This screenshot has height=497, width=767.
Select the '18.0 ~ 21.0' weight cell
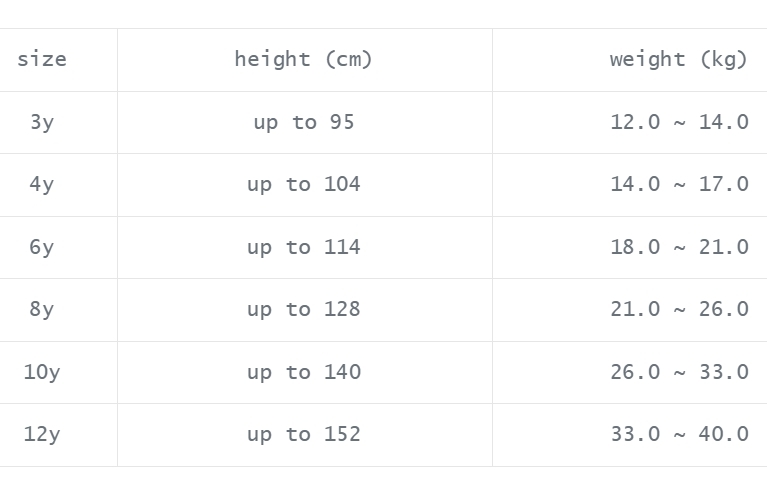point(679,247)
